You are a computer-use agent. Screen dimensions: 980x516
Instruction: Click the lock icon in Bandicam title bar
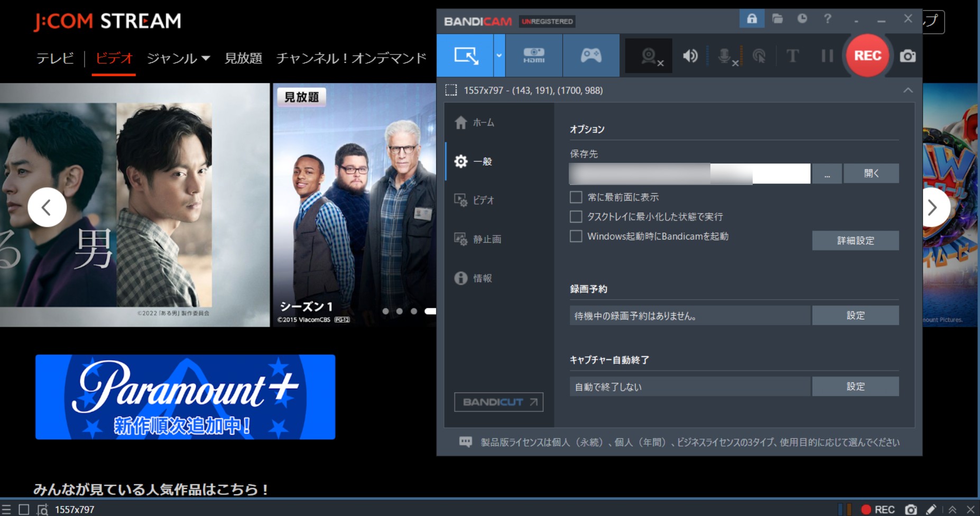(x=752, y=19)
